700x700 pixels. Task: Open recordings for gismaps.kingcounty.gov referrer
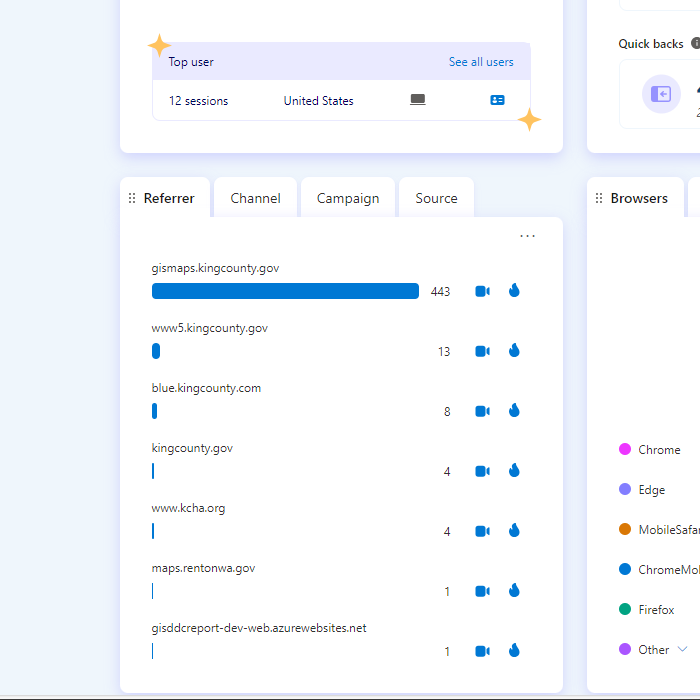482,291
